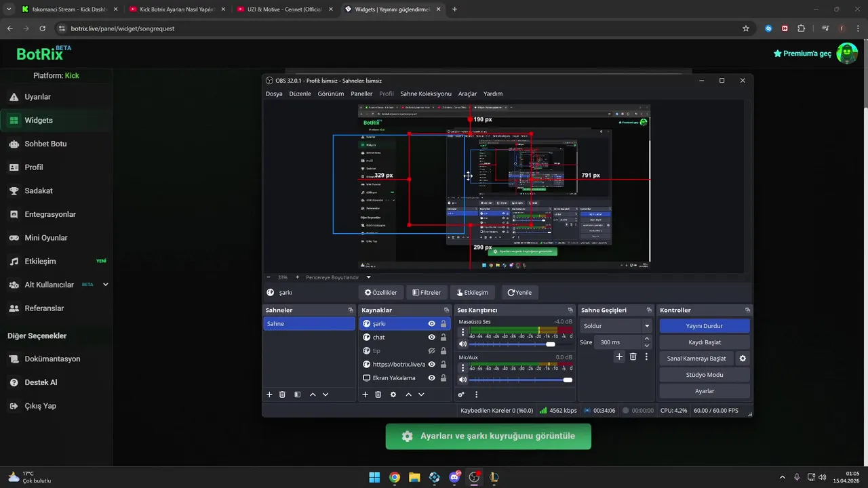Start recording with Kaydı Başlat
The width and height of the screenshot is (868, 488).
[705, 342]
